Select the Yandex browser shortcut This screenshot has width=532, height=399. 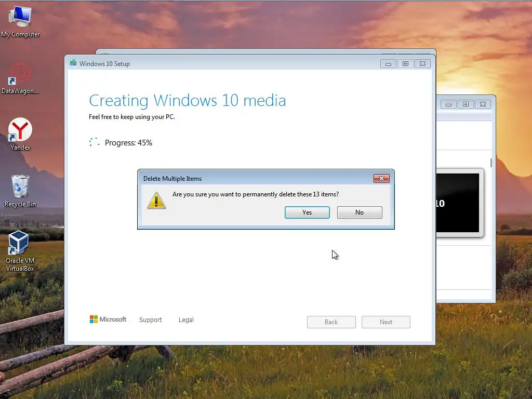[x=20, y=135]
